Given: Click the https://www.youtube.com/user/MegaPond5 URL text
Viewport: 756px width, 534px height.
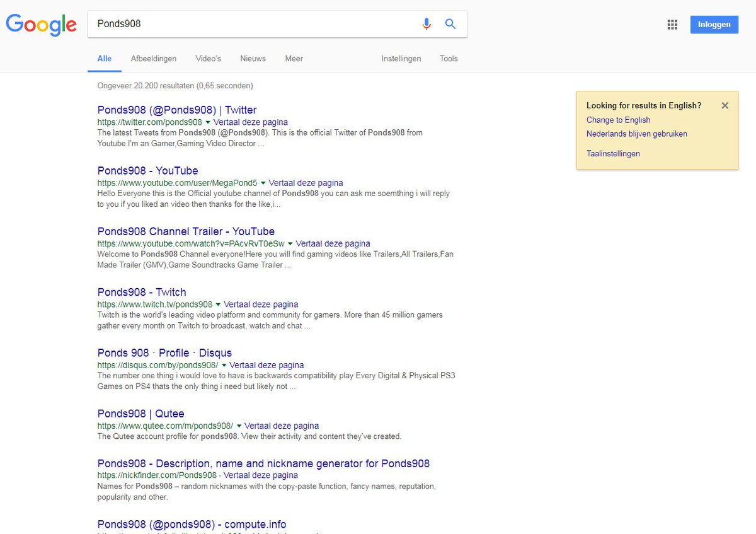Looking at the screenshot, I should click(178, 183).
